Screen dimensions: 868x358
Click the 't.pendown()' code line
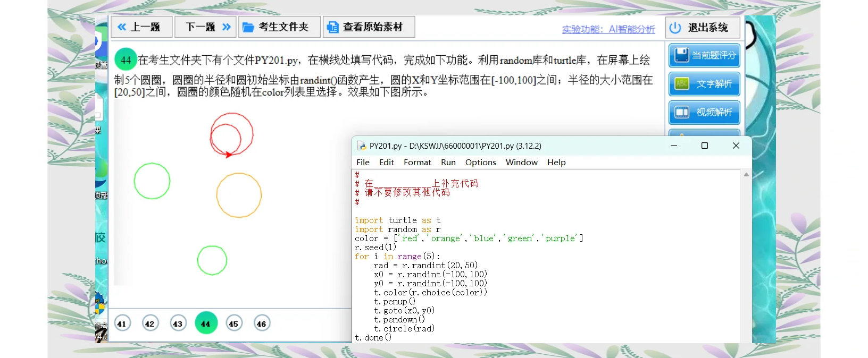(x=399, y=320)
